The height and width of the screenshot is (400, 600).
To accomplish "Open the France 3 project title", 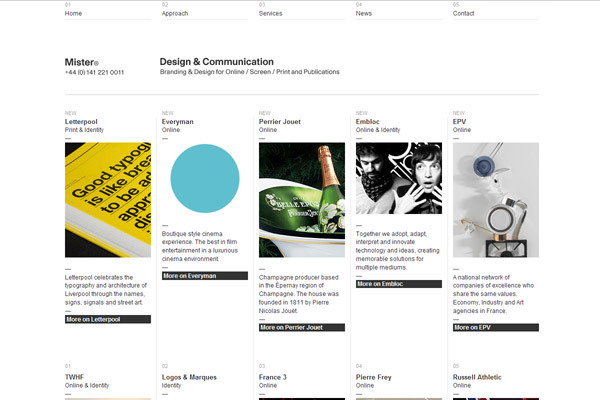I will point(272,377).
